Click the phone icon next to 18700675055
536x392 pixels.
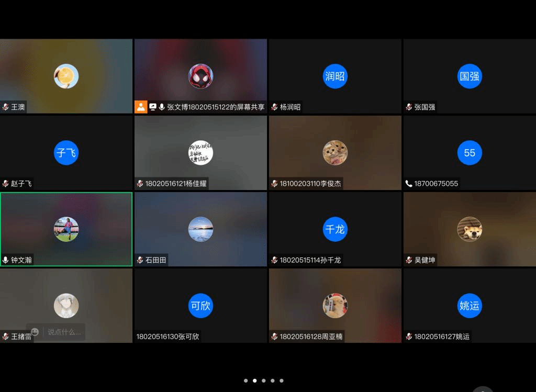409,184
